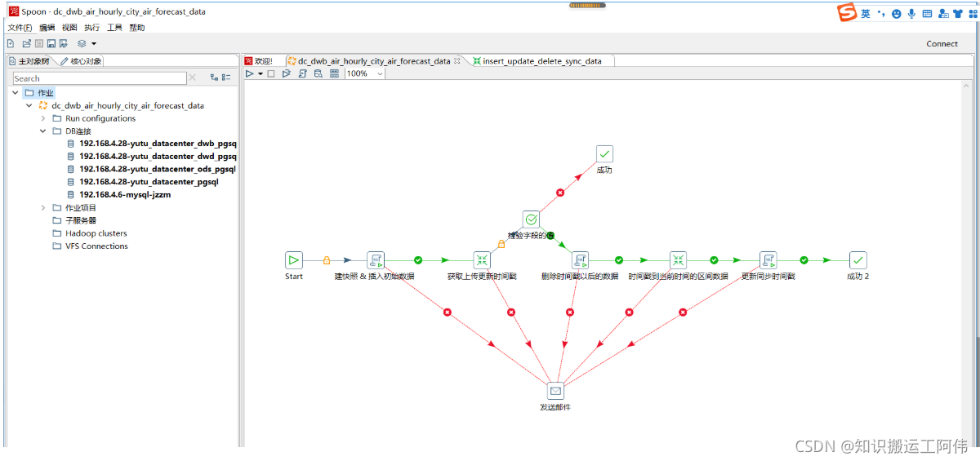Click the Sogou input method S logo
980x461 pixels.
point(847,13)
